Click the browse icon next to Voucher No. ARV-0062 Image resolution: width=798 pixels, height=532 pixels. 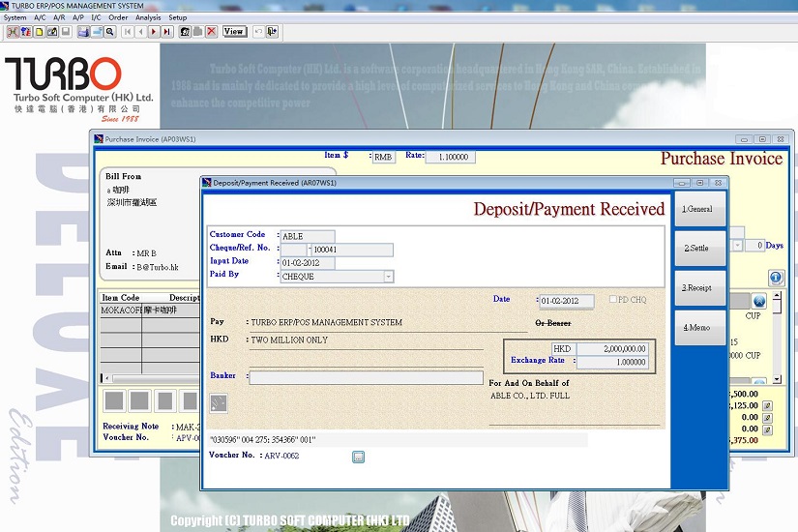coord(358,457)
